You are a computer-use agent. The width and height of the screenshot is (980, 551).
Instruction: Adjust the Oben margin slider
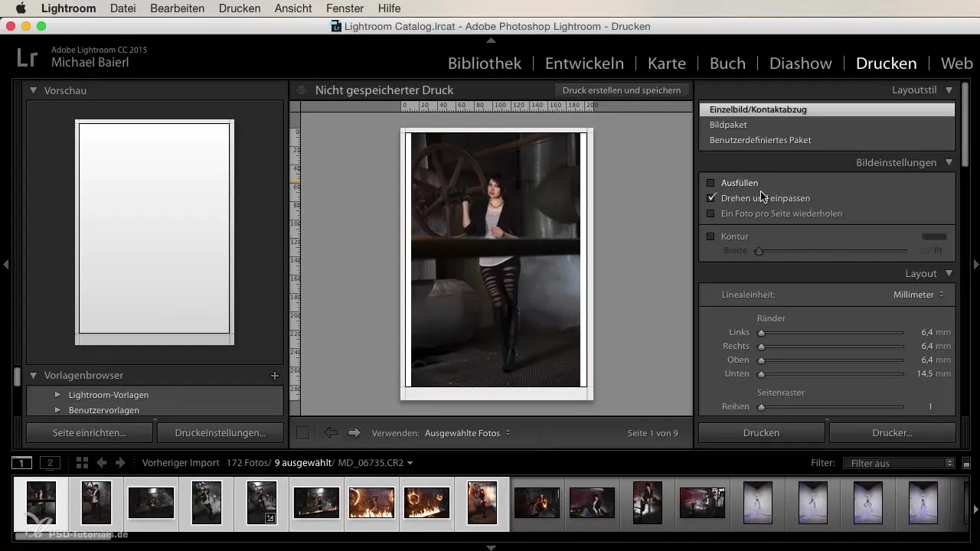point(761,360)
